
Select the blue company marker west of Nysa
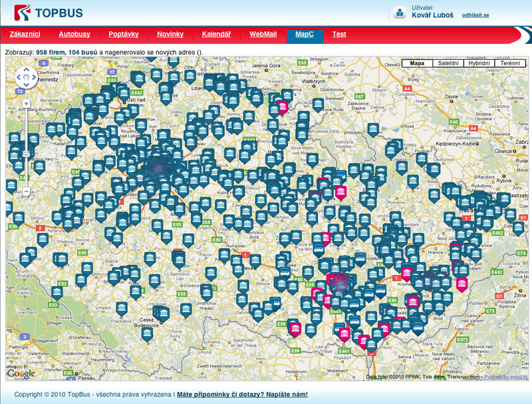coord(374,128)
